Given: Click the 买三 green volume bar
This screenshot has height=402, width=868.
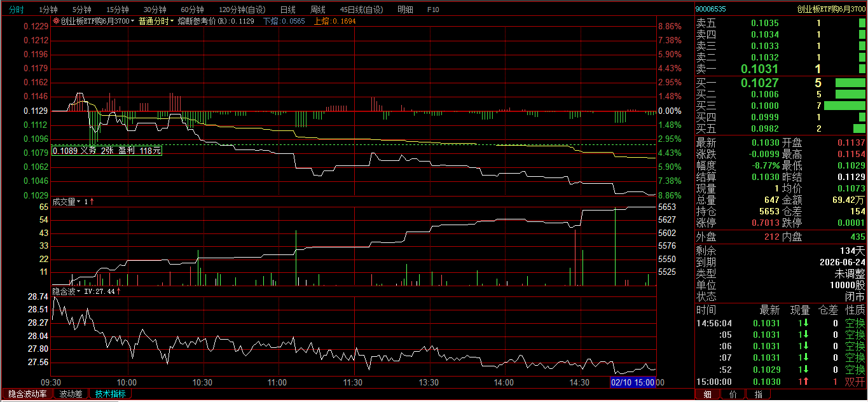Looking at the screenshot, I should pyautogui.click(x=844, y=106).
